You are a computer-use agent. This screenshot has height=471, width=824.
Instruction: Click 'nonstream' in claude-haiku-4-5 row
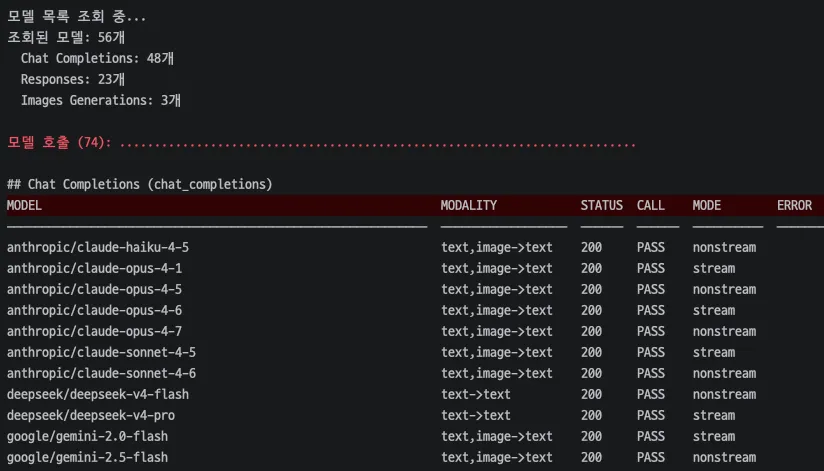tap(724, 247)
